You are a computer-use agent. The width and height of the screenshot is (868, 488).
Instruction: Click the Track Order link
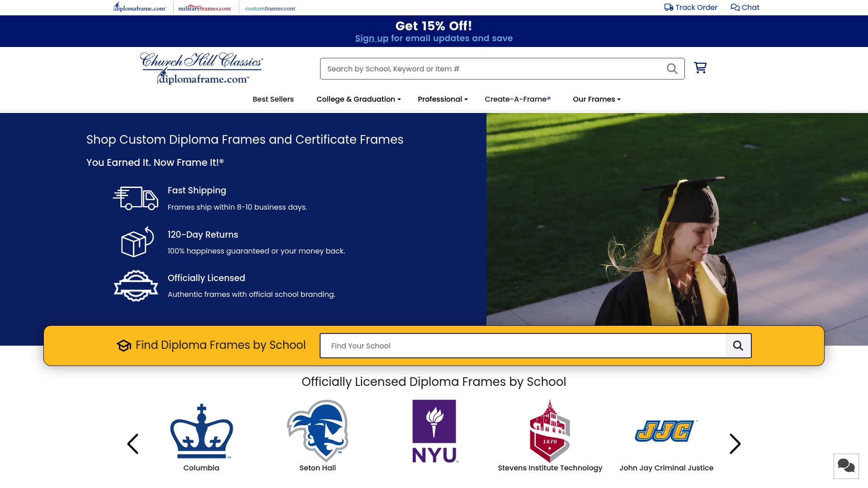click(x=691, y=7)
